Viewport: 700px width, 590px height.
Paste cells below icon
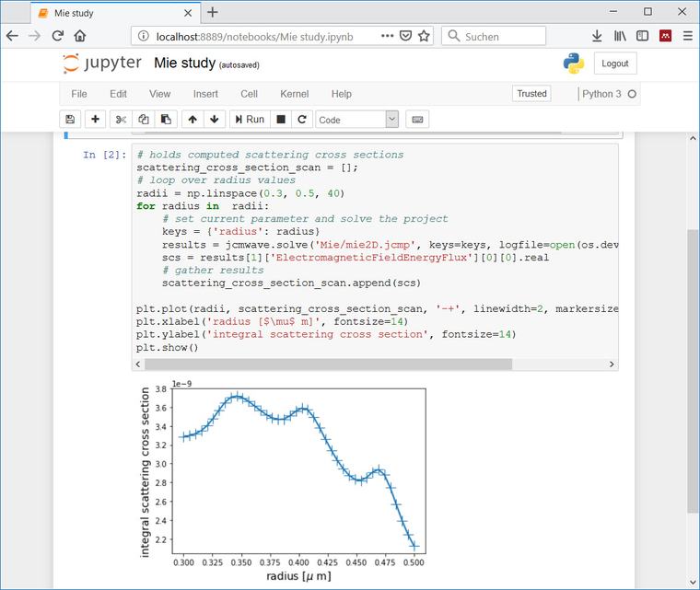tap(166, 119)
